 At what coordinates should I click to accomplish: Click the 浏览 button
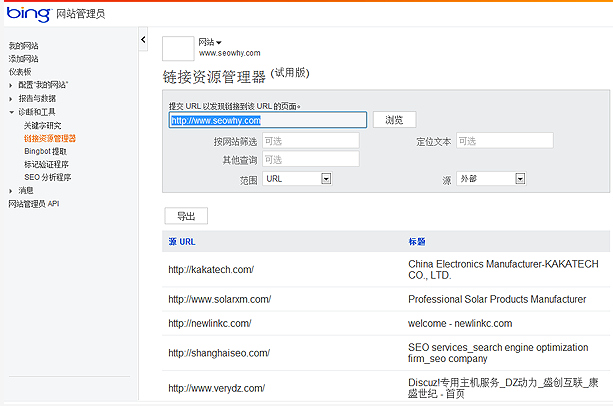click(394, 120)
